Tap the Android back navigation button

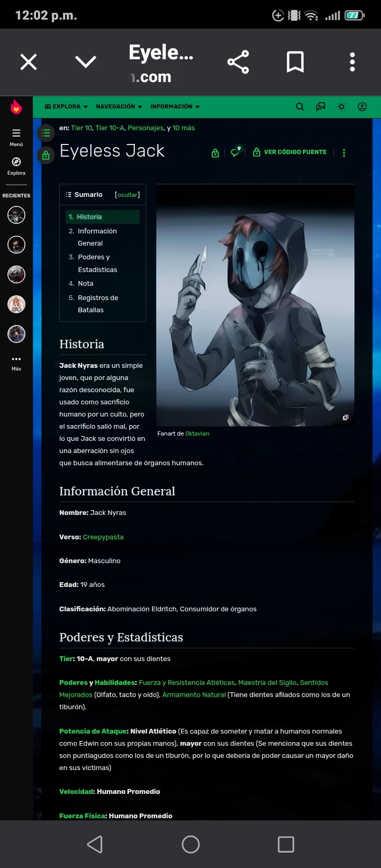point(95,844)
